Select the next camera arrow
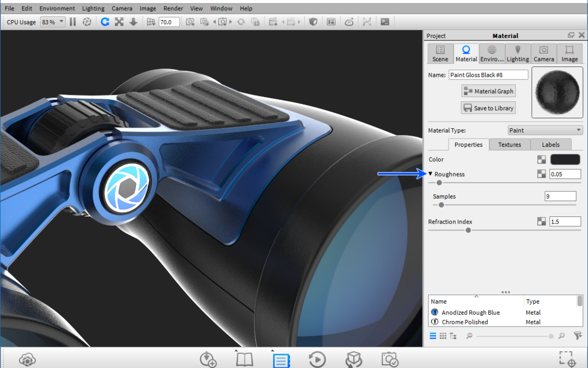Viewport: 588px width, 368px height. [231, 22]
